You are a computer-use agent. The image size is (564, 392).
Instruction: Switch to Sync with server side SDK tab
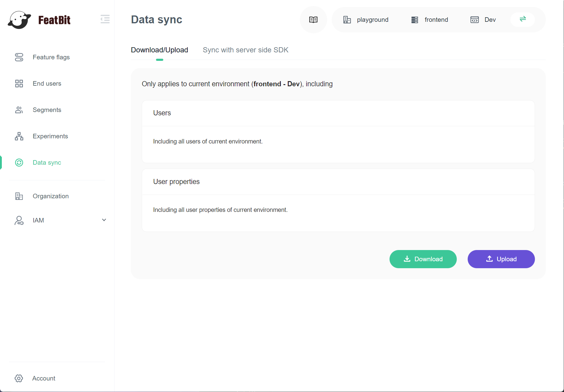click(x=245, y=50)
